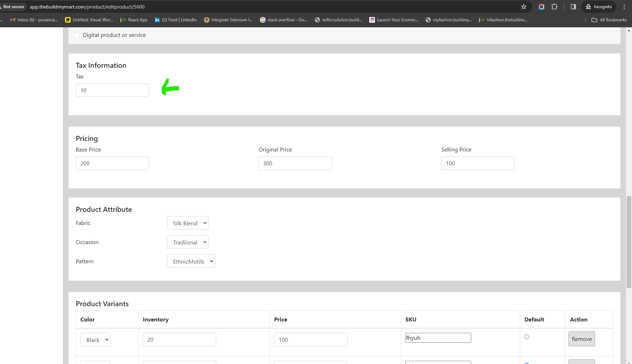This screenshot has width=632, height=364.
Task: Select Digital product or service radio
Action: pyautogui.click(x=77, y=35)
